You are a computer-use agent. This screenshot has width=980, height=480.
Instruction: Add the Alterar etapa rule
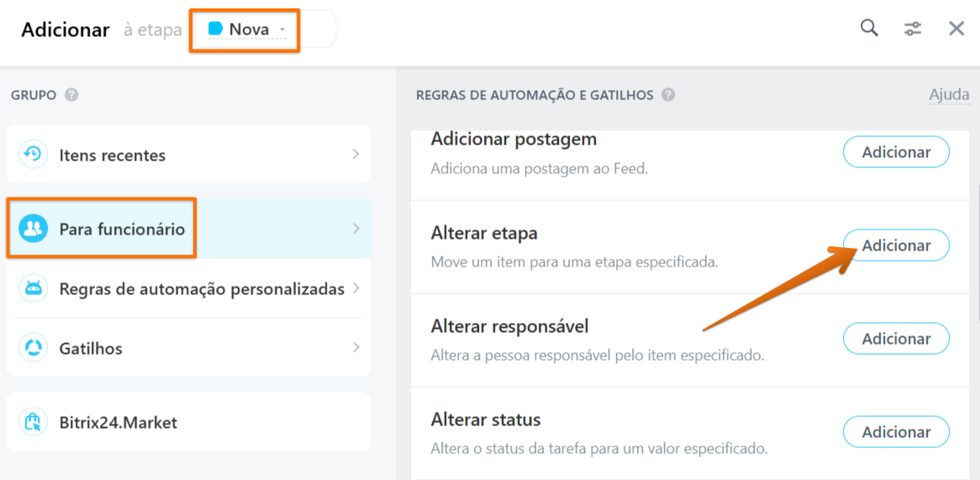[896, 245]
